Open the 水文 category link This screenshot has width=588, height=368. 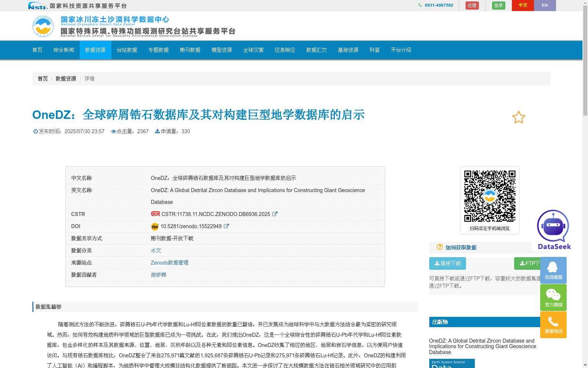156,251
